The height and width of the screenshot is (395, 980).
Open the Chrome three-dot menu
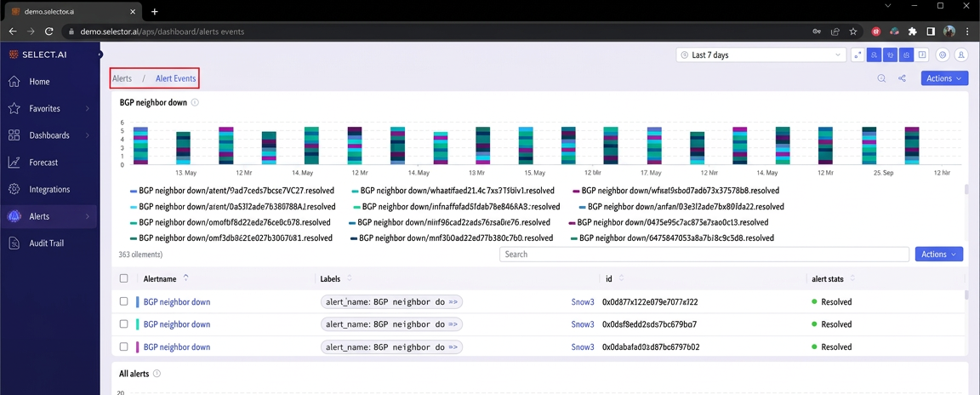pyautogui.click(x=967, y=31)
